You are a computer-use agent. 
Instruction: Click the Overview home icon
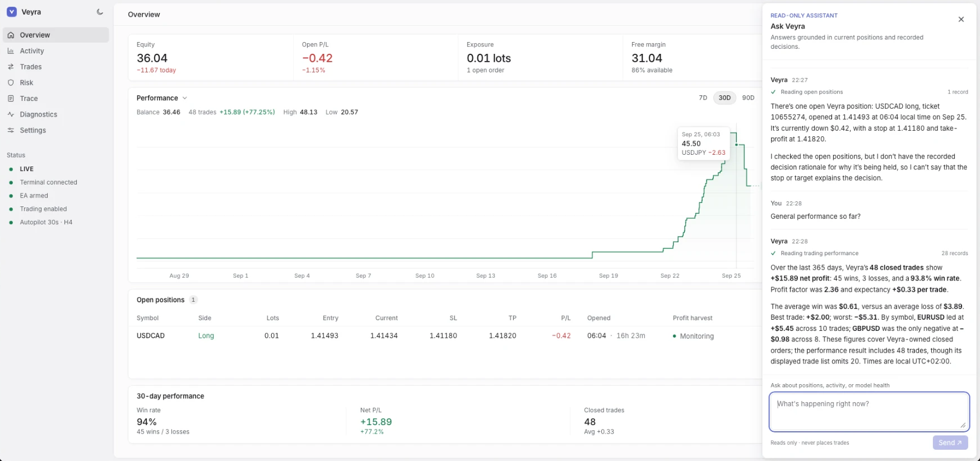click(11, 35)
